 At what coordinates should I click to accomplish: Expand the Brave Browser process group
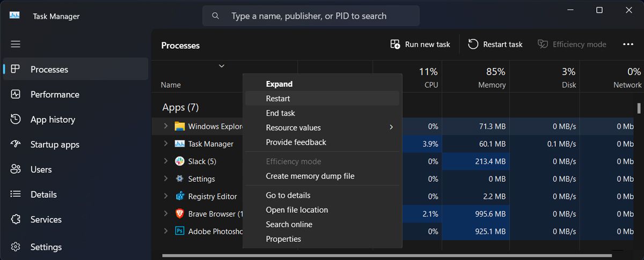click(166, 214)
